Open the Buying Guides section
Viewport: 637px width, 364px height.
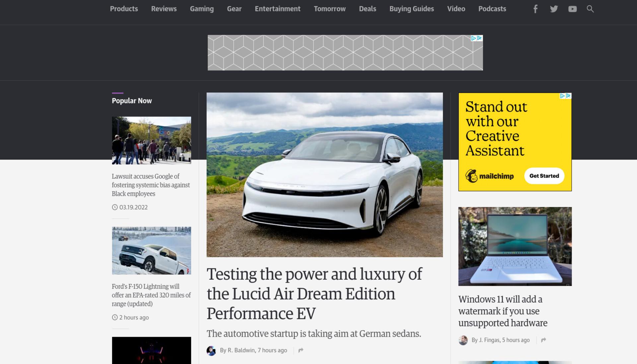[x=412, y=9]
